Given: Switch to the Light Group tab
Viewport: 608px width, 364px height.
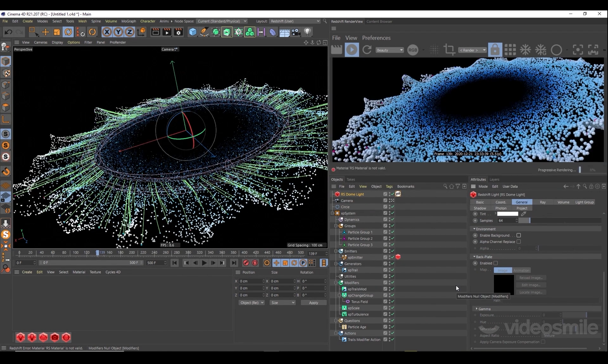Looking at the screenshot, I should [584, 202].
